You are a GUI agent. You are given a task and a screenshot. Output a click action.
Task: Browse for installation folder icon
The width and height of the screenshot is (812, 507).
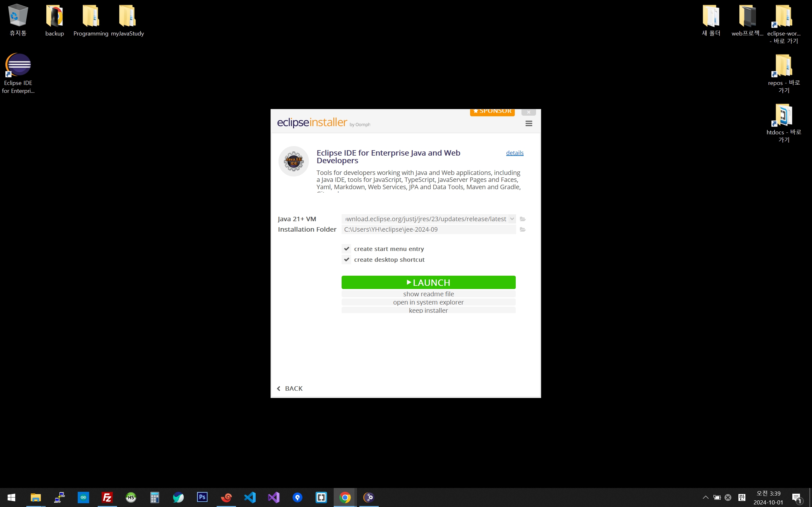pos(522,229)
